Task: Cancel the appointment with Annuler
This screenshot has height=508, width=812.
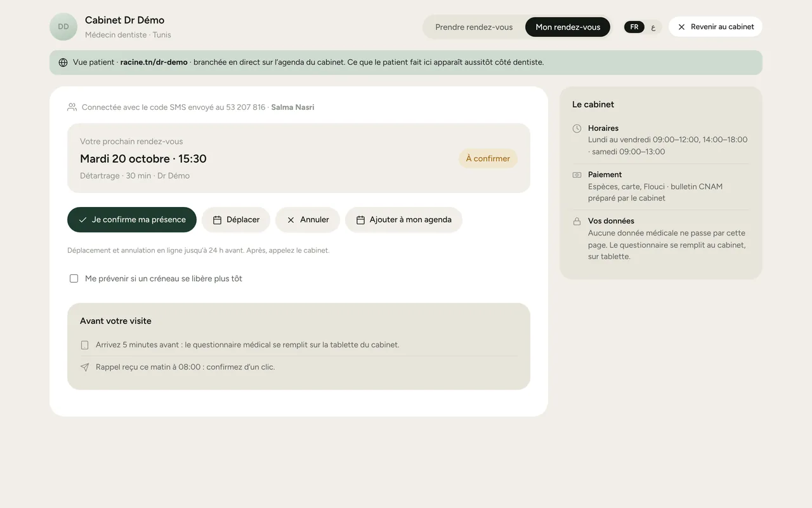Action: coord(308,220)
